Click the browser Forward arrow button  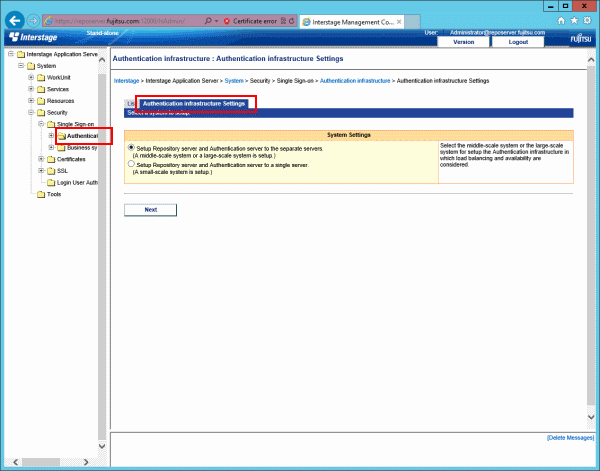[37, 20]
